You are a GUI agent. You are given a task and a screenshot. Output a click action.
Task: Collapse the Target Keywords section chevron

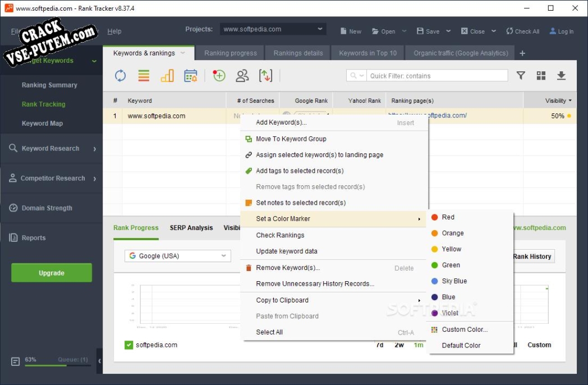pyautogui.click(x=94, y=61)
